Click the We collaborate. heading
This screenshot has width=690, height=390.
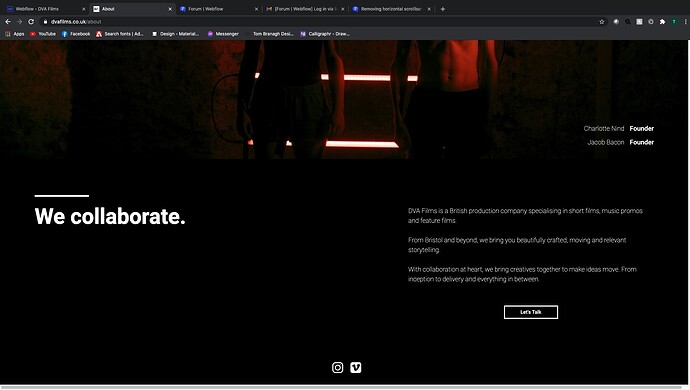click(x=110, y=216)
